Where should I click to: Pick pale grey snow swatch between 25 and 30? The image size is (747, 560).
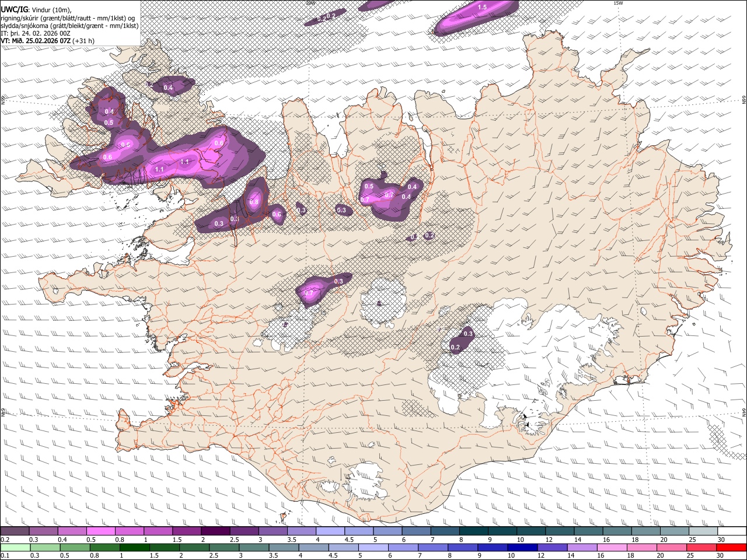pyautogui.click(x=703, y=531)
